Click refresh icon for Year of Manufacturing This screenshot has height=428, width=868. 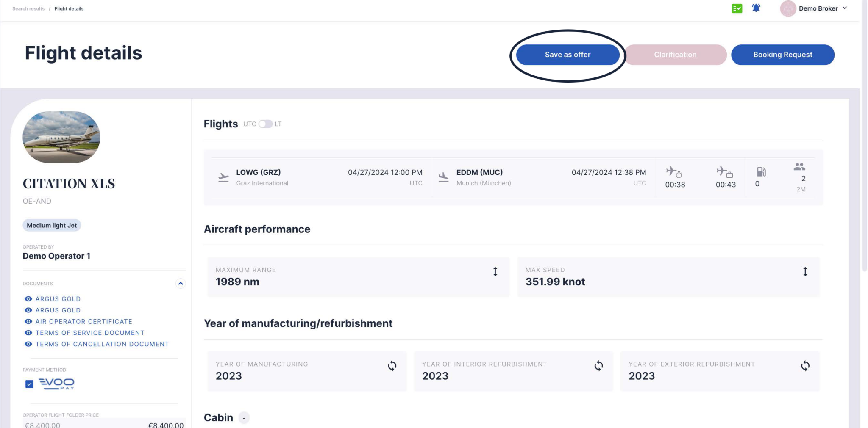point(392,366)
